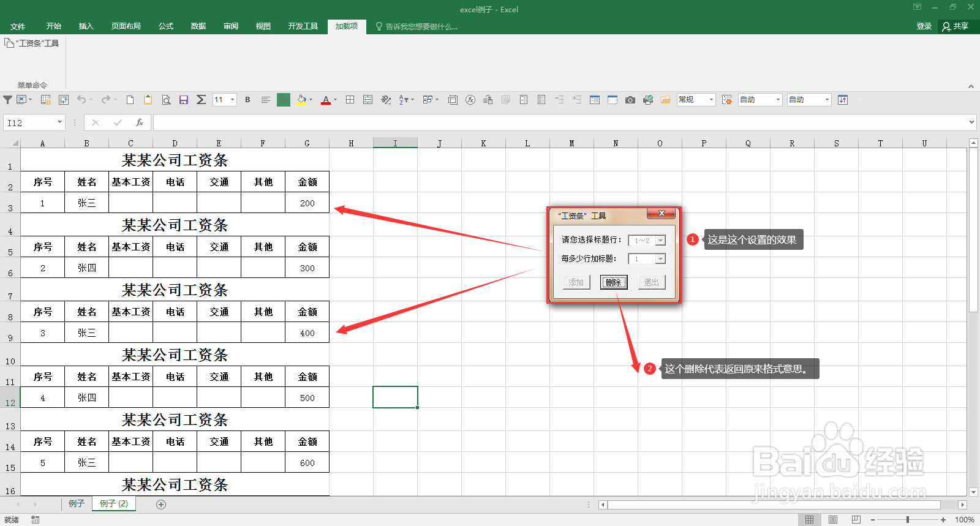980x526 pixels.
Task: Close the "工资条"工具 dialog
Action: tap(661, 213)
